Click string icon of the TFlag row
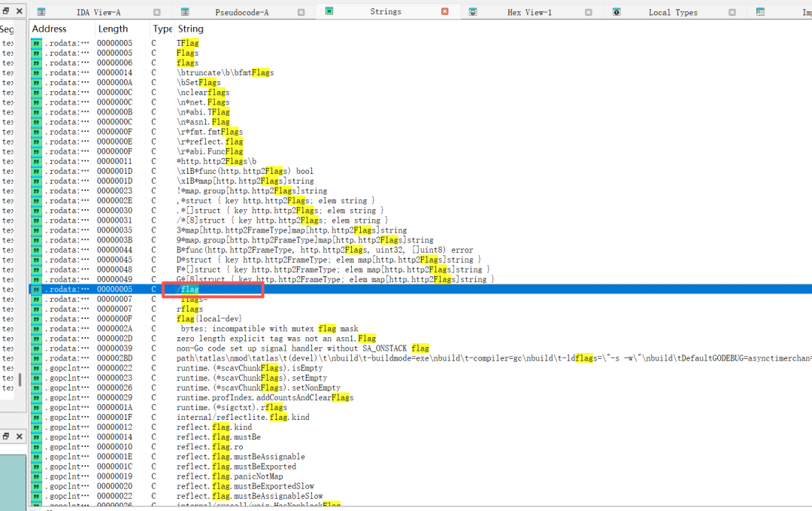 (x=36, y=43)
